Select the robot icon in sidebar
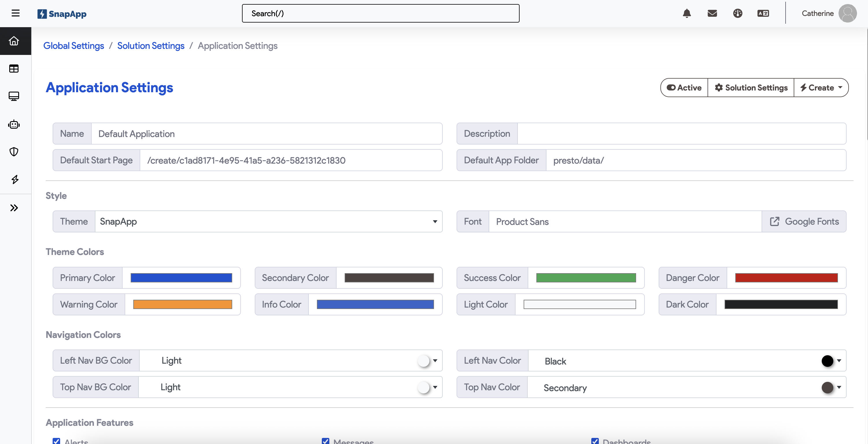This screenshot has height=444, width=868. click(14, 124)
